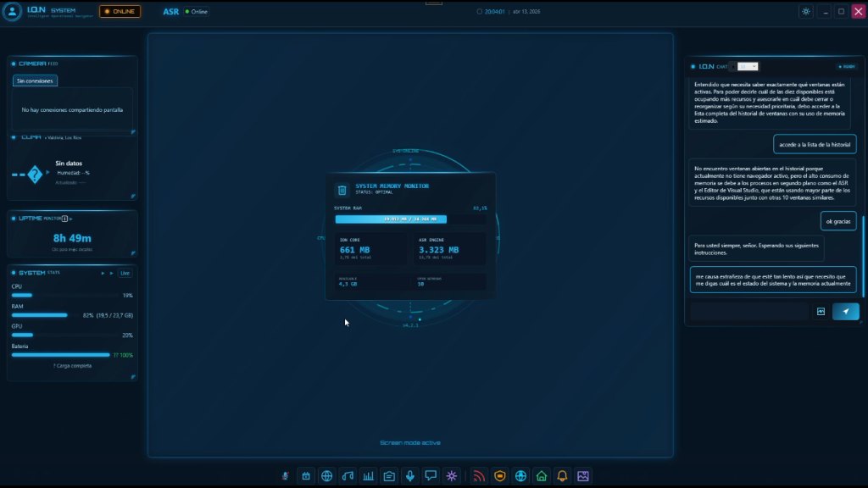868x488 pixels.
Task: Open the calendar icon in the dock
Action: tap(306, 476)
